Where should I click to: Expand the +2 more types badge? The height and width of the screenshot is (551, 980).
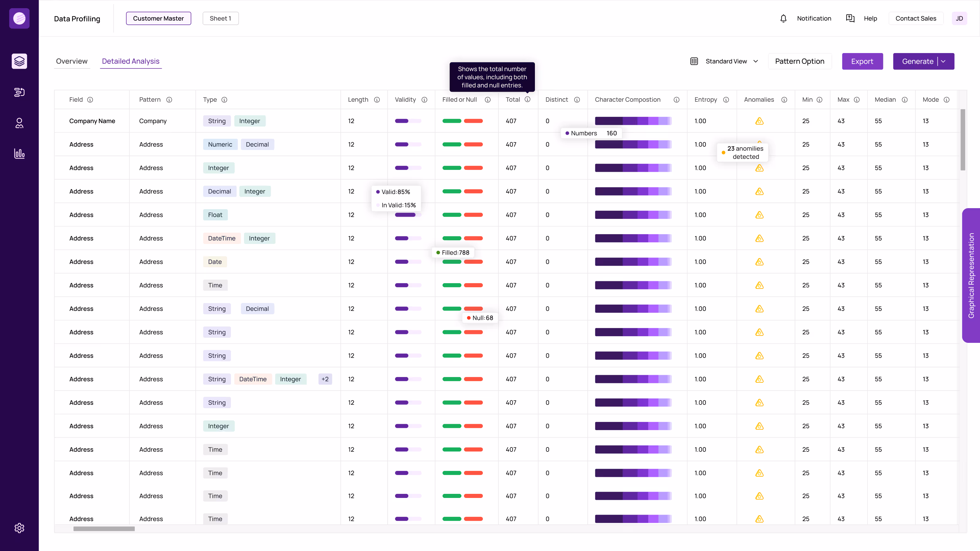pos(325,379)
